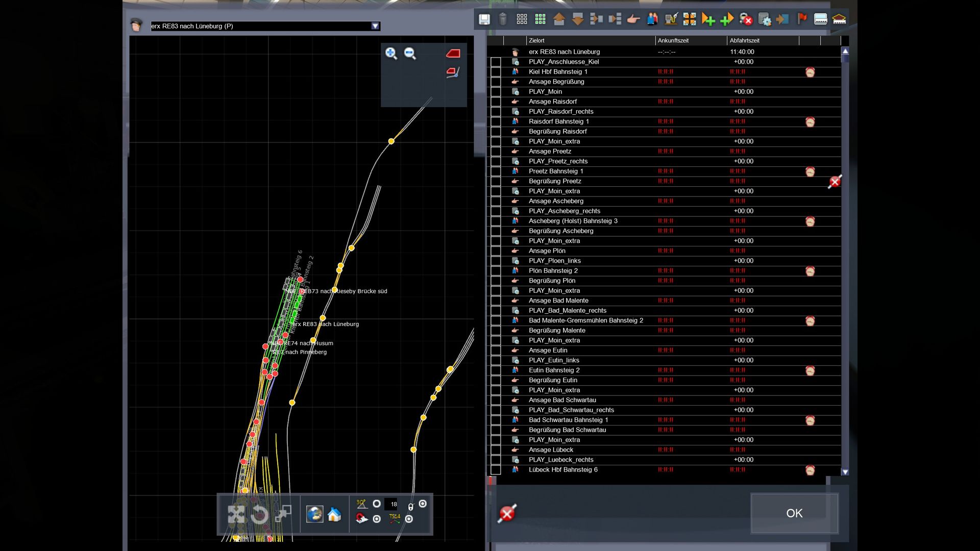Tick checkbox for Ansage Preetz row

tap(496, 152)
